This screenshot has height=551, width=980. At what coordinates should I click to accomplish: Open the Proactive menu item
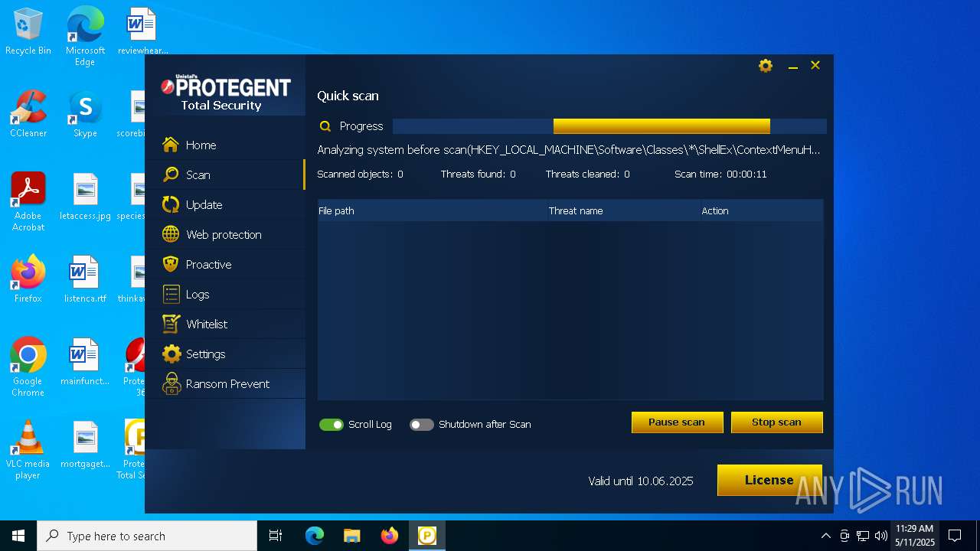pyautogui.click(x=225, y=264)
